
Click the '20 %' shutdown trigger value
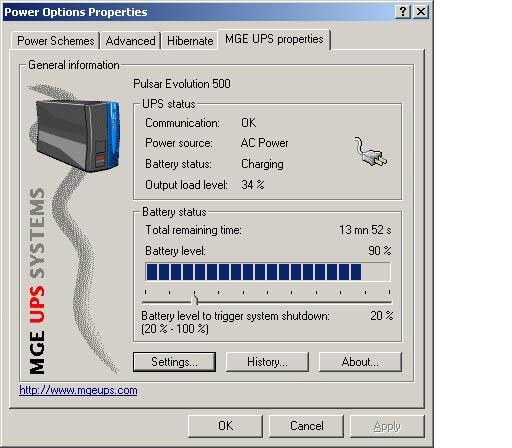(x=382, y=315)
